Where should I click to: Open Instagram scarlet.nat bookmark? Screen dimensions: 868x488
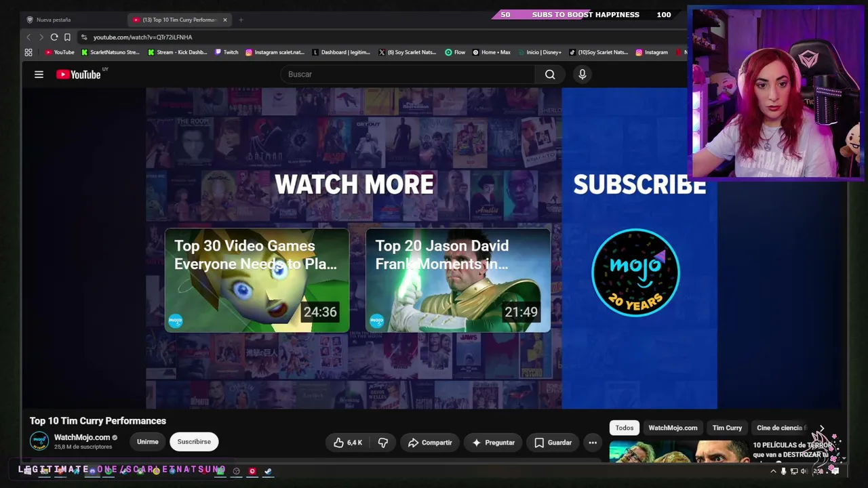coord(275,52)
